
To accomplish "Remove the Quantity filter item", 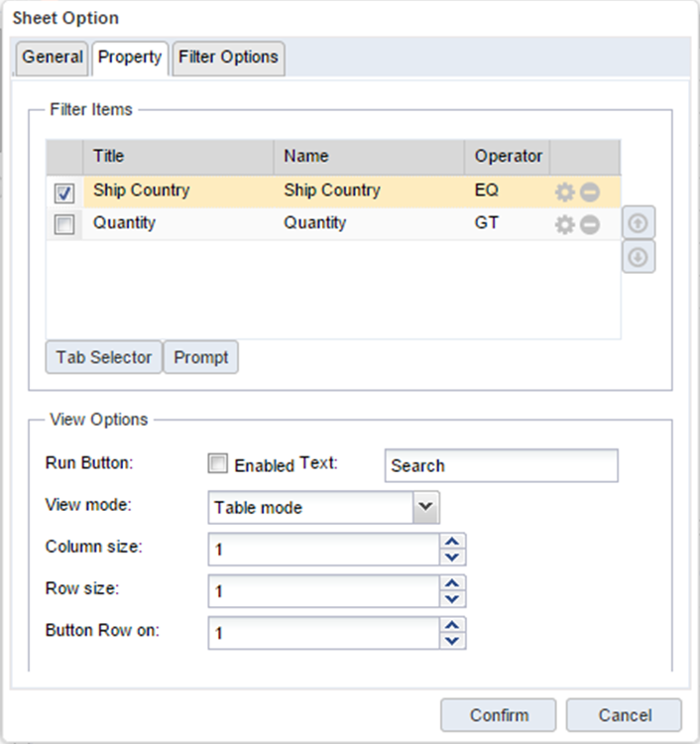I will 590,225.
